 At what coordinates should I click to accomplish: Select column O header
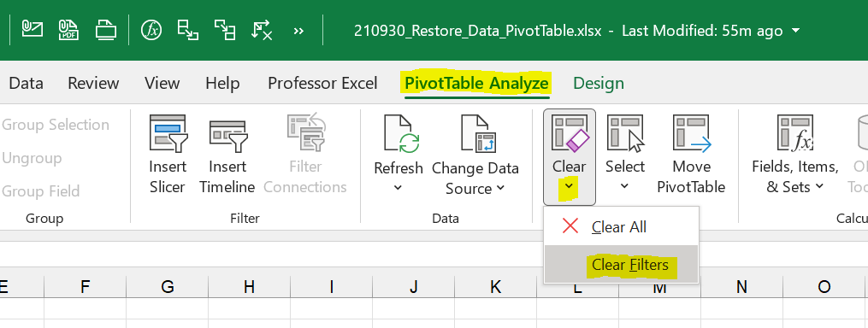824,286
